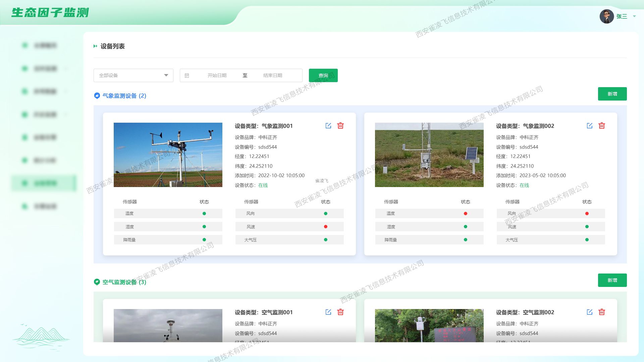Viewport: 644px width, 362px height.
Task: Open the 气象监测001 wind station photo
Action: (168, 155)
